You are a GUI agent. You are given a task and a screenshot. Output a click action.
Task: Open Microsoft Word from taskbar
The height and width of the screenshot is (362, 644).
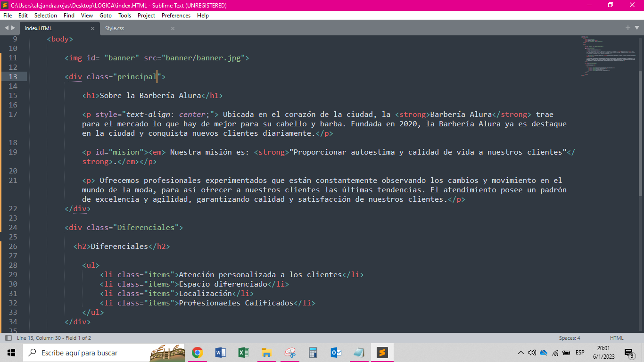pos(221,353)
